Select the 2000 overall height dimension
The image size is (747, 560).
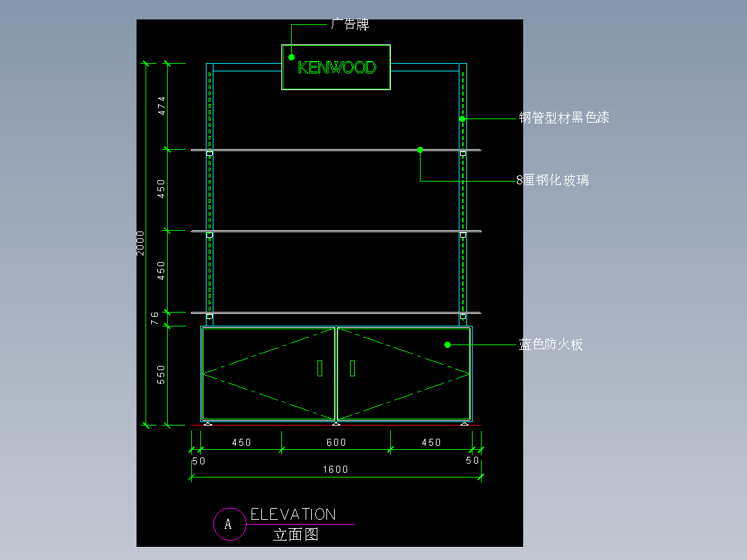pos(140,243)
